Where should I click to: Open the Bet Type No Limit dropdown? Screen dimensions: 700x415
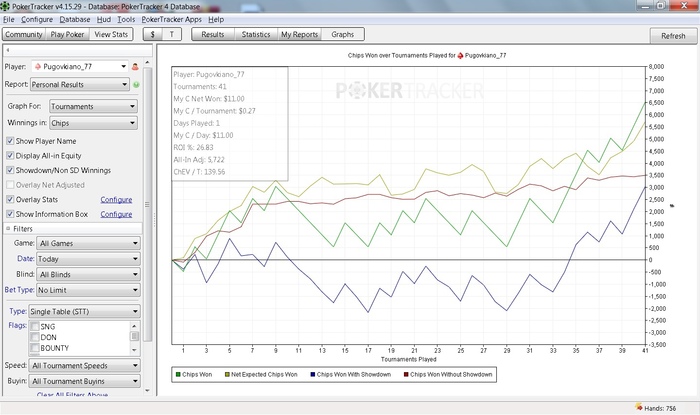click(x=88, y=290)
